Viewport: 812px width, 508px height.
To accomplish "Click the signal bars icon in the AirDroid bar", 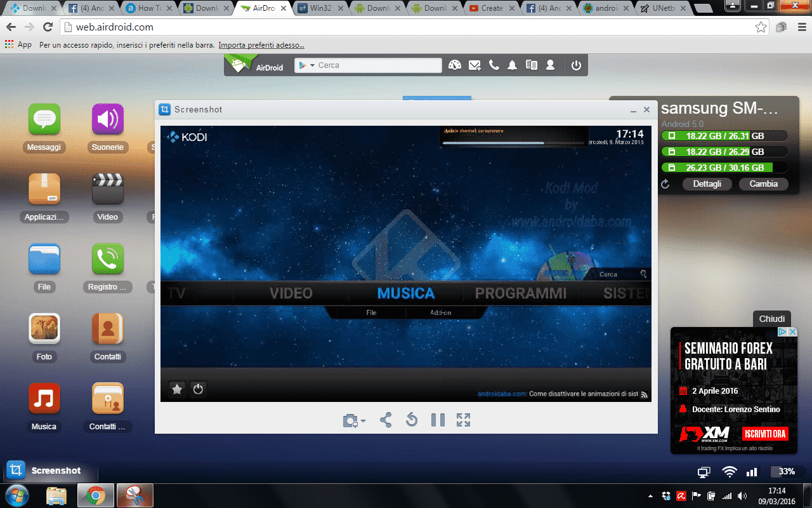I will coord(752,472).
